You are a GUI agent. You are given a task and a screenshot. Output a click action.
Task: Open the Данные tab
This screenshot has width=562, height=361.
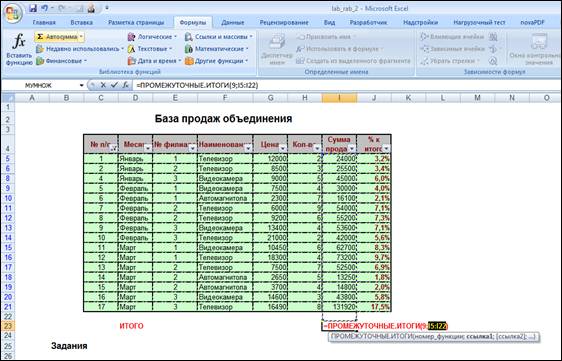232,22
